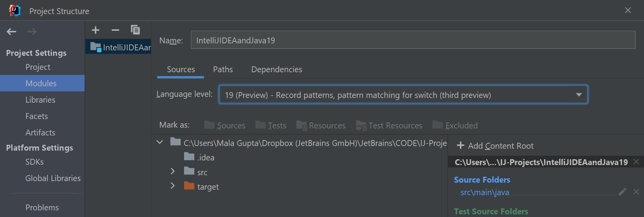This screenshot has height=217, width=644.
Task: Collapse the content root tree node
Action: (160, 142)
